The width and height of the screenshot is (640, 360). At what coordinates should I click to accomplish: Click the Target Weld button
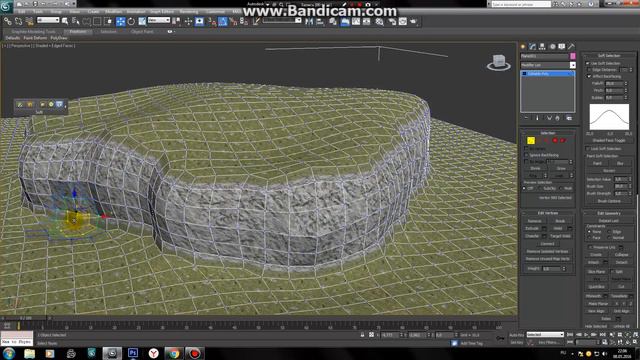click(560, 236)
